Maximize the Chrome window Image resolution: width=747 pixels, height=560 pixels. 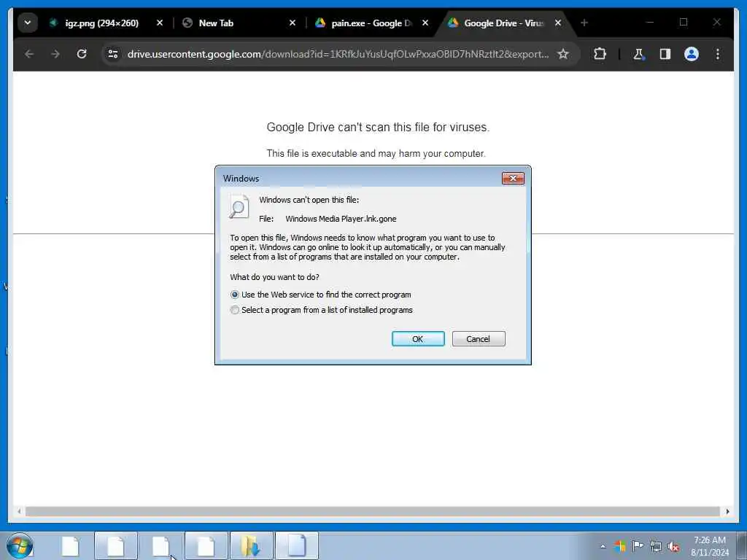coord(684,23)
